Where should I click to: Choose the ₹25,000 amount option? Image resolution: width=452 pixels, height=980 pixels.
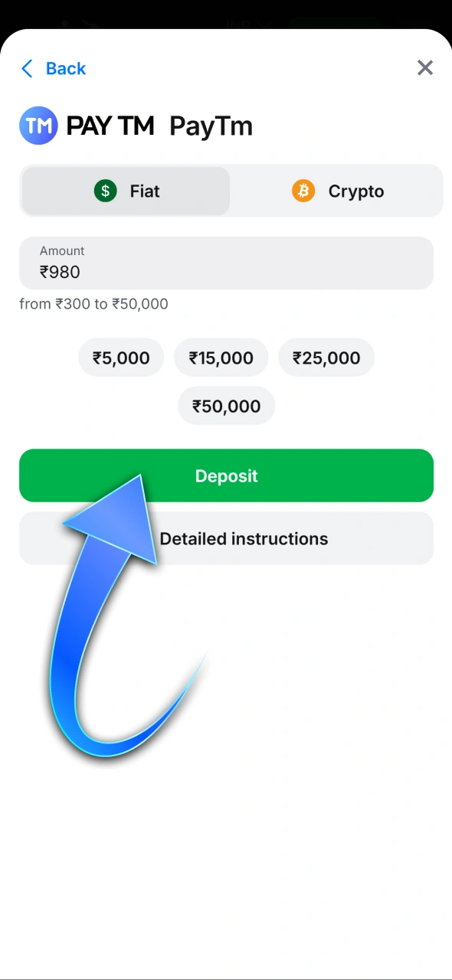326,358
